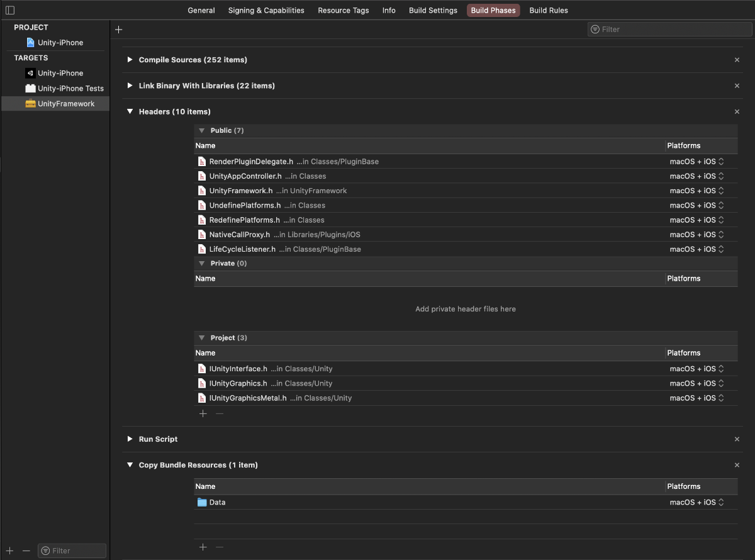Collapse the Copy Bundle Resources section

130,465
